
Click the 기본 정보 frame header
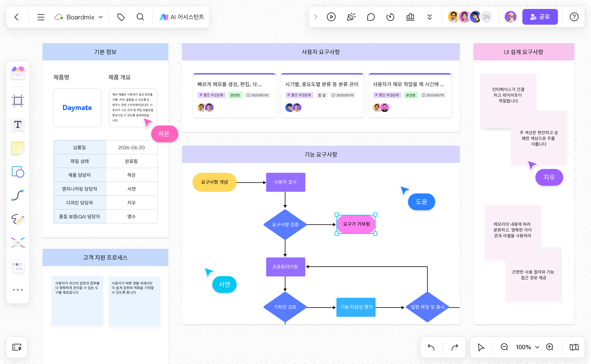click(x=105, y=52)
